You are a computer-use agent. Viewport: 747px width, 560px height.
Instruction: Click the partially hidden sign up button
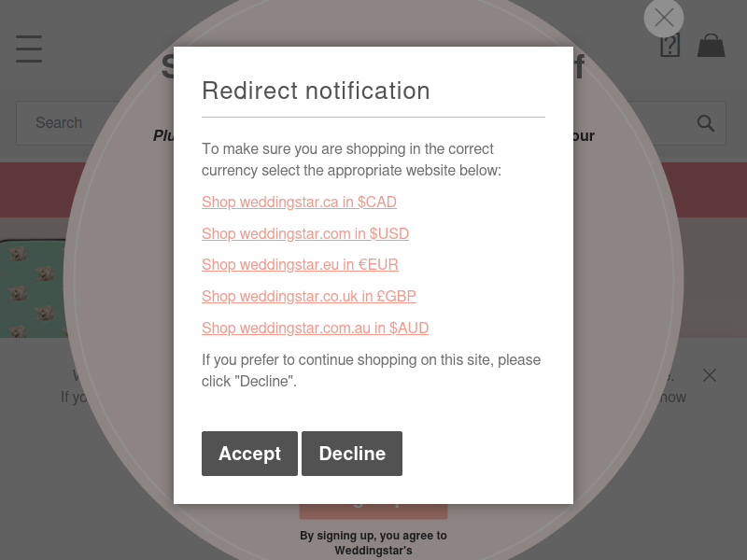[x=373, y=511]
